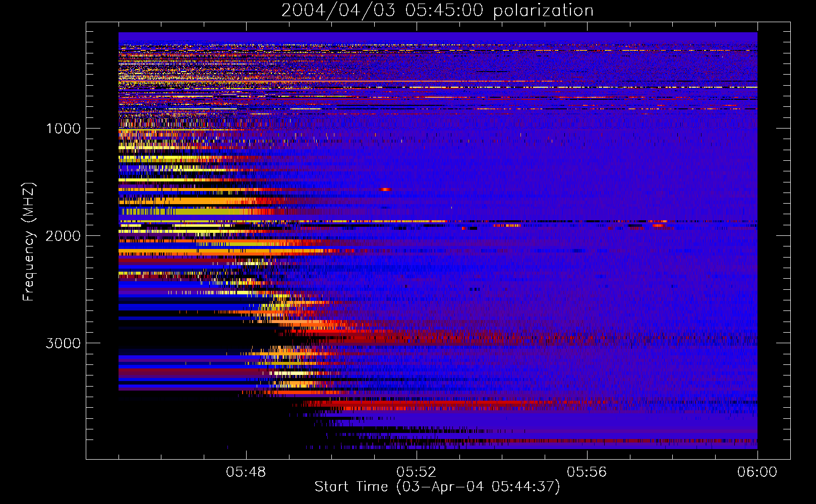Click the 1000 frequency axis label
This screenshot has width=816, height=504.
click(63, 129)
